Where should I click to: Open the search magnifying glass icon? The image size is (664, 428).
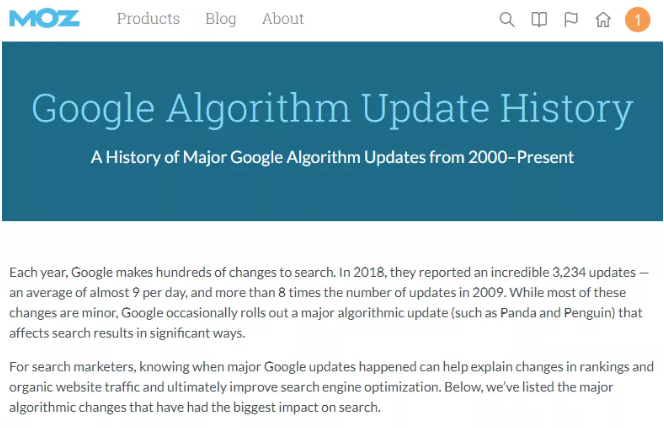coord(506,19)
